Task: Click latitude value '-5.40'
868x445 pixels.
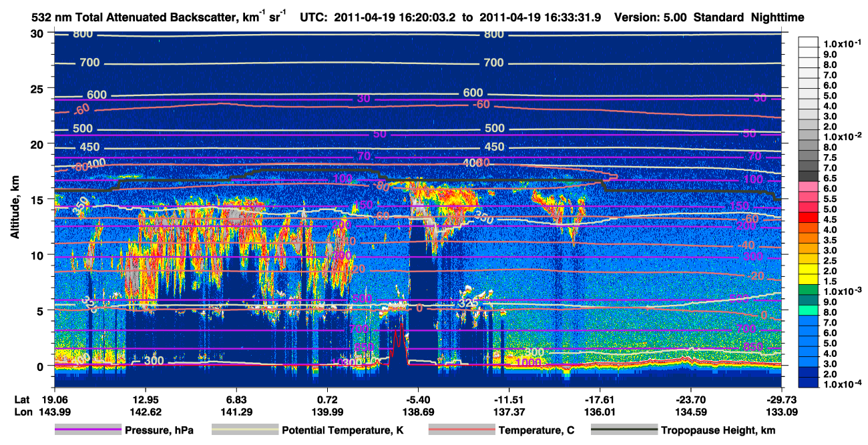Action: click(x=418, y=398)
